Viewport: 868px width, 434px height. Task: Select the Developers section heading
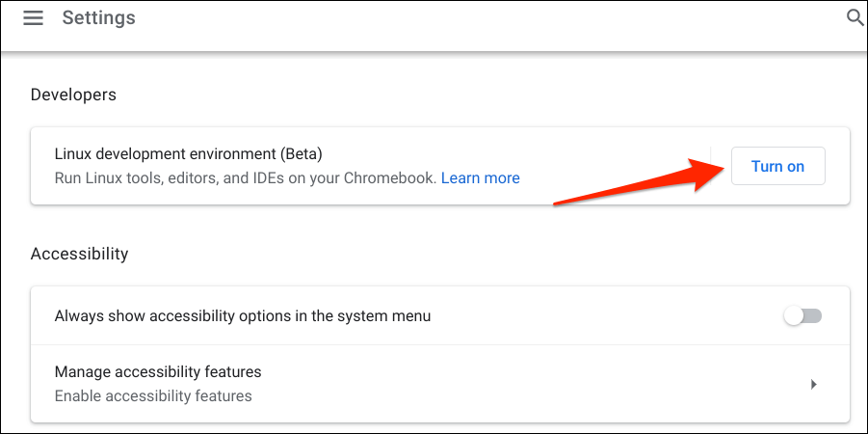click(73, 95)
